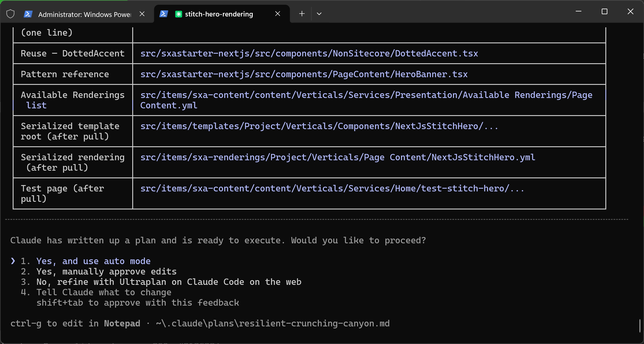Image resolution: width=644 pixels, height=344 pixels.
Task: Click the PowerShell icon on stitch-hero-rendering tab
Action: coord(164,14)
